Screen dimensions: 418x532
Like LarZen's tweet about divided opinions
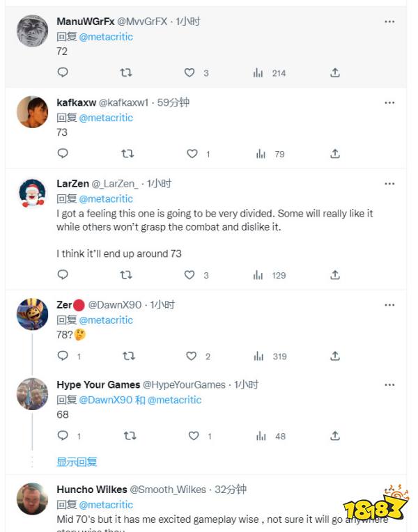pos(189,275)
